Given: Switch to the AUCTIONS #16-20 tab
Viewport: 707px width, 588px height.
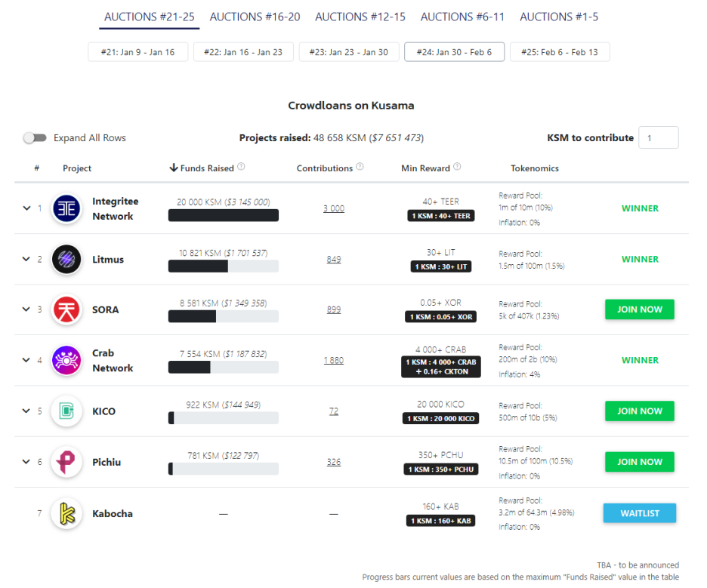Looking at the screenshot, I should click(255, 17).
